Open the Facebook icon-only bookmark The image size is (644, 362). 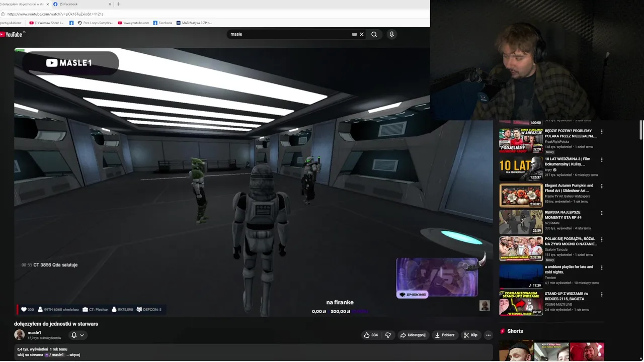pyautogui.click(x=71, y=23)
